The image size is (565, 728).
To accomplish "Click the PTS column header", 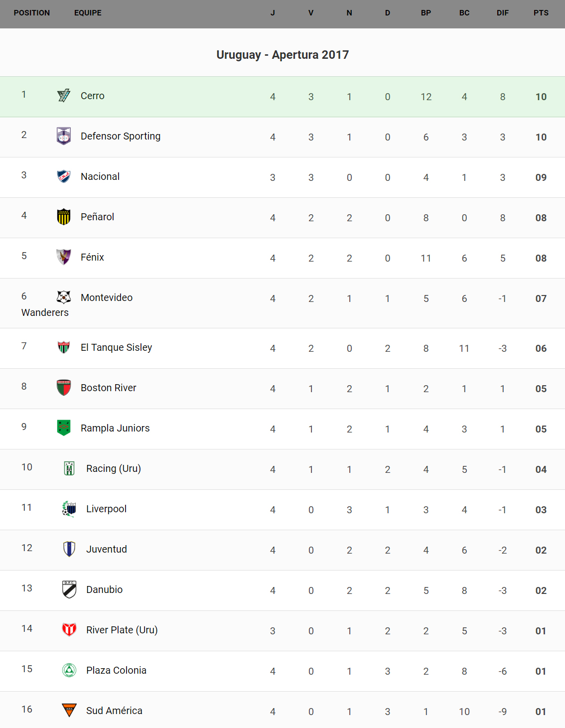I will coord(541,13).
